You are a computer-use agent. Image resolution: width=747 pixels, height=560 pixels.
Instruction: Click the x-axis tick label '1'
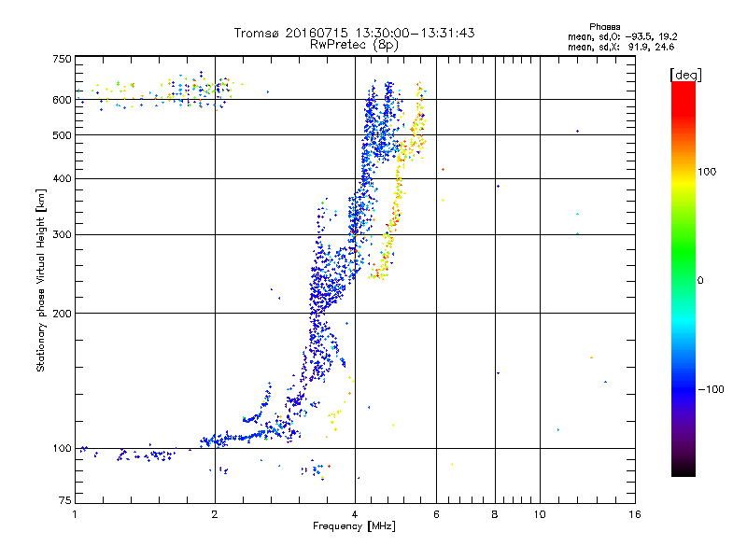click(75, 515)
